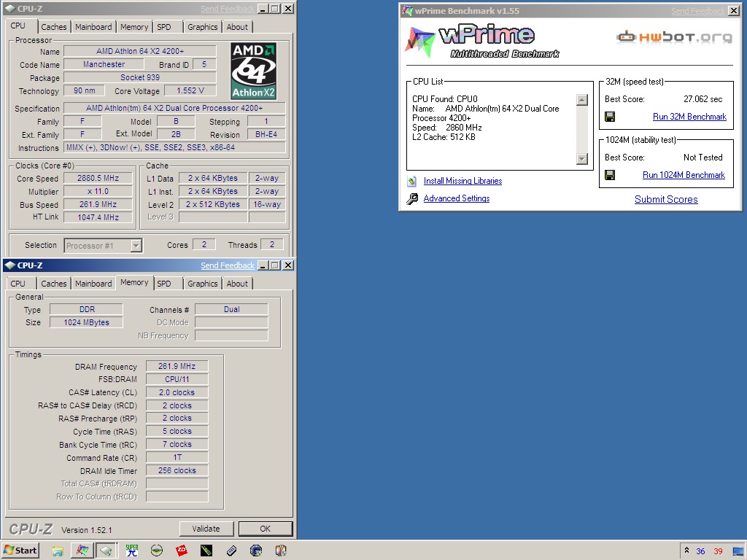Viewport: 747px width, 560px height.
Task: Open Windows Explorer folder icon in taskbar
Action: pos(58,551)
